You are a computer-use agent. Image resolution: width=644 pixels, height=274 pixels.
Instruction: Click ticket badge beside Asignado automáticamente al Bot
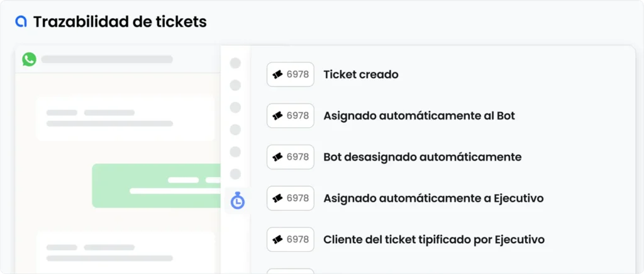291,116
